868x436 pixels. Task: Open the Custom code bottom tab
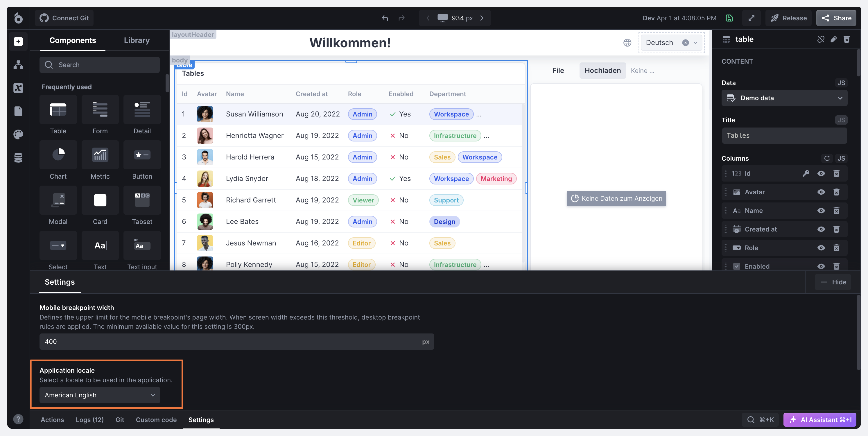156,419
